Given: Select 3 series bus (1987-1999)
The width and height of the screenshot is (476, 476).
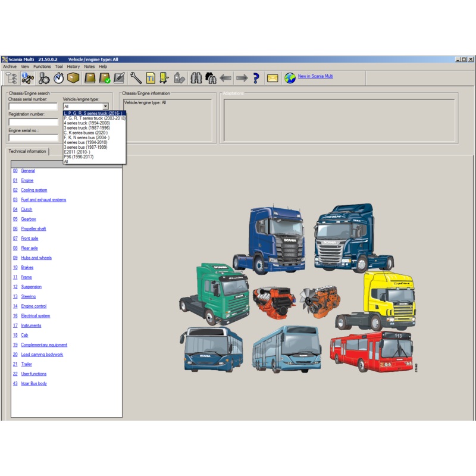Looking at the screenshot, I should (x=95, y=147).
